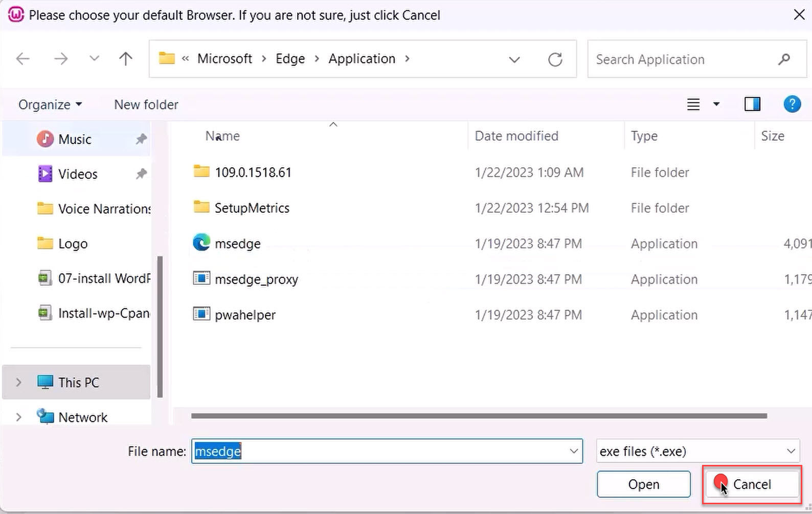Image resolution: width=812 pixels, height=514 pixels.
Task: Select Microsoft in the breadcrumb path
Action: tap(224, 59)
